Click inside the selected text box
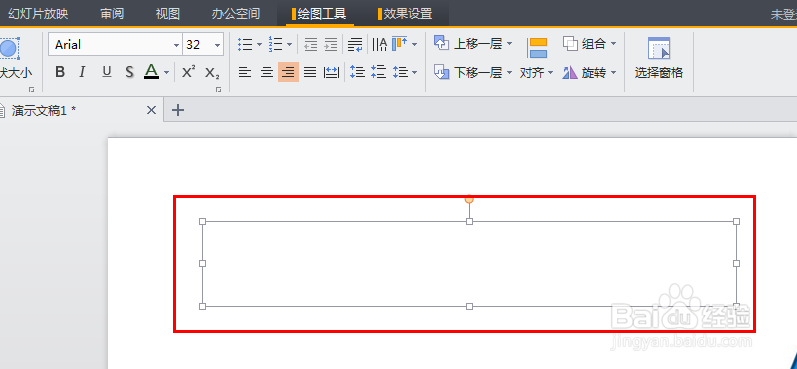The width and height of the screenshot is (797, 369). click(x=469, y=264)
